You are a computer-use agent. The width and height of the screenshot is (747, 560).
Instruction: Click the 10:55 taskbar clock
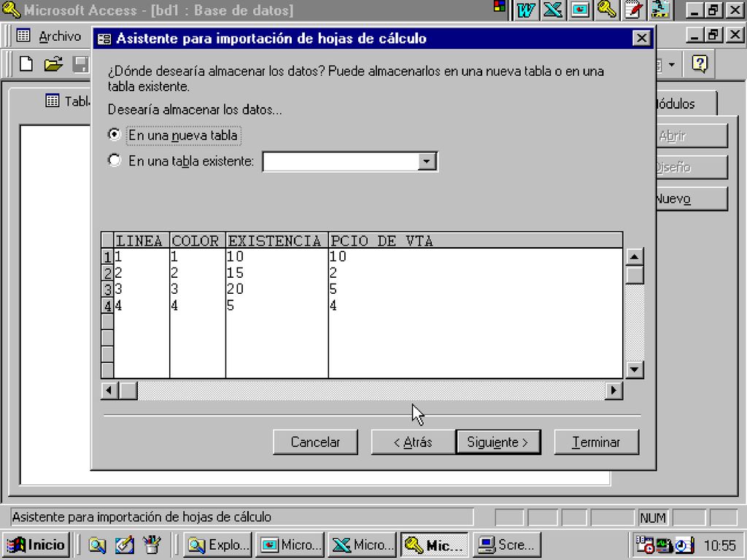point(720,545)
